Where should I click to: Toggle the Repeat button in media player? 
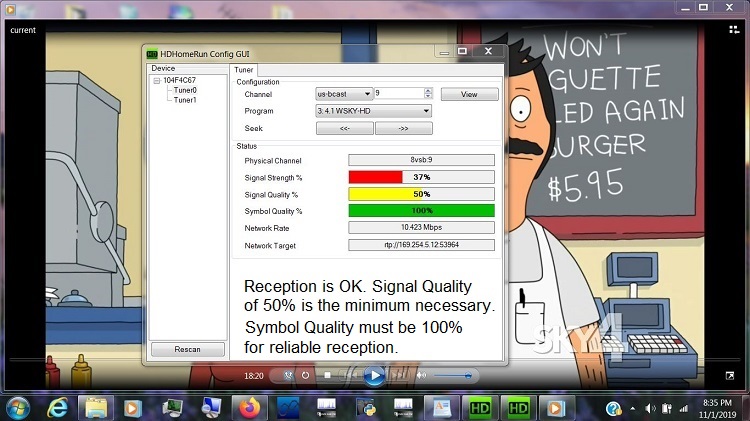(x=305, y=376)
